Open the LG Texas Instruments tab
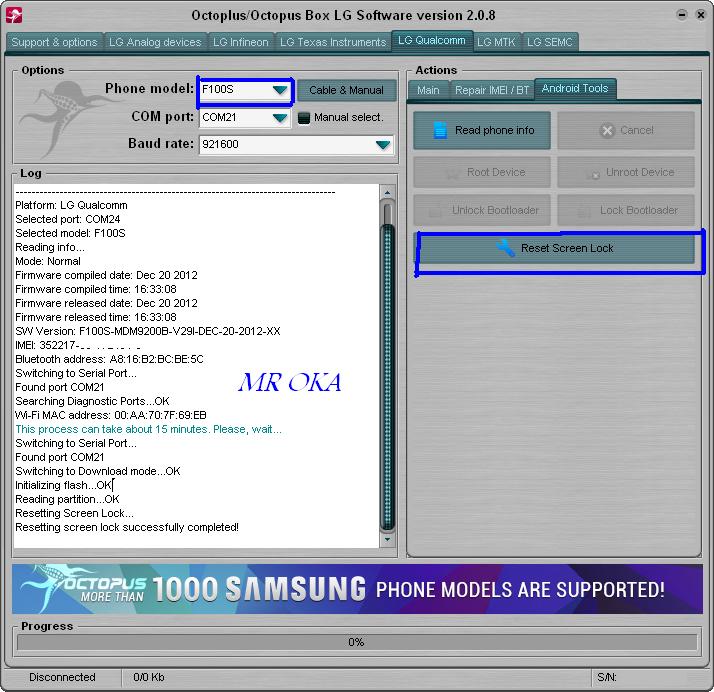The height and width of the screenshot is (692, 714). pos(333,42)
